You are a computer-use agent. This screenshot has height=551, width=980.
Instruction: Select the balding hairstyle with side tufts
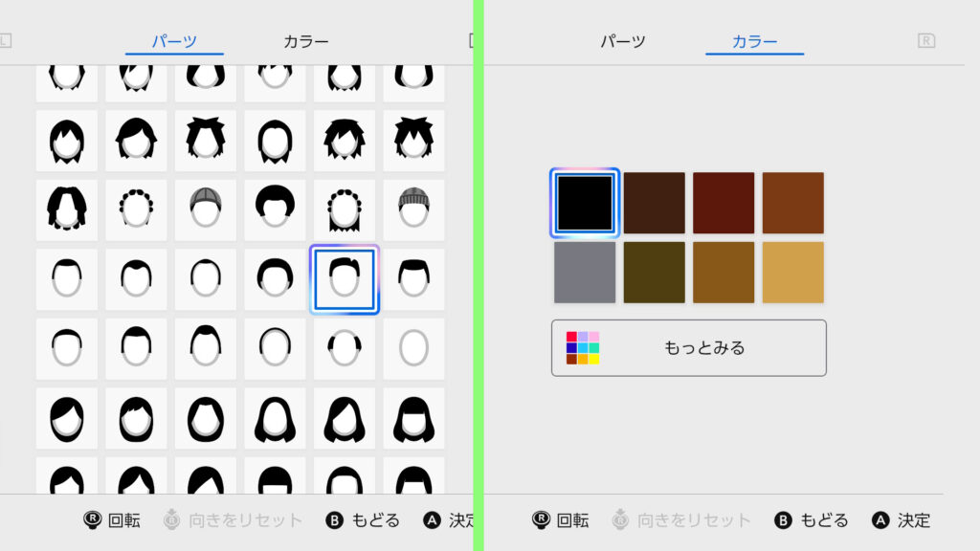pyautogui.click(x=345, y=348)
